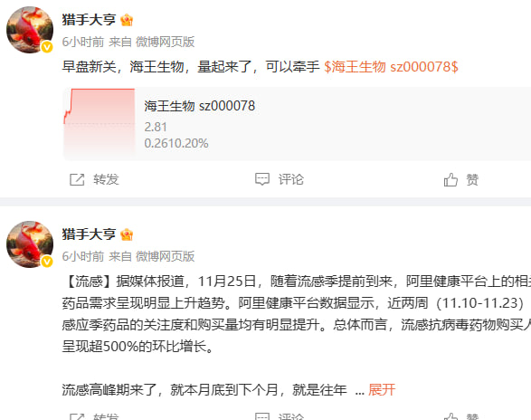531x420 pixels.
Task: Open second post author's fish avatar
Action: tap(30, 244)
